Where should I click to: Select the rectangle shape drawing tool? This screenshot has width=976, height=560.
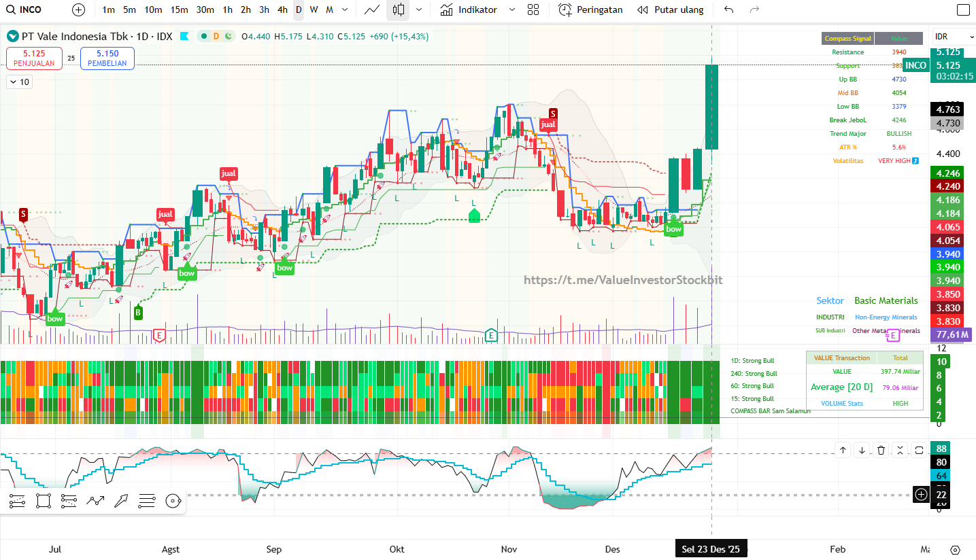coord(44,502)
